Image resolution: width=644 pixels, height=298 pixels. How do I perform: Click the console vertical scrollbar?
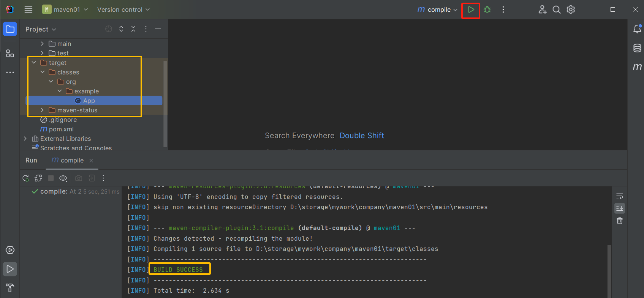click(x=609, y=271)
